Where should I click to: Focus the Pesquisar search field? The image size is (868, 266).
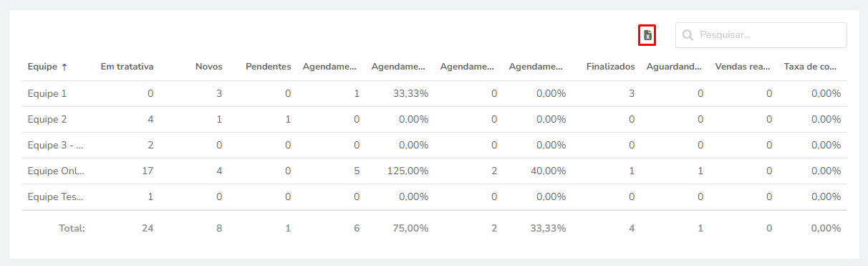point(761,35)
